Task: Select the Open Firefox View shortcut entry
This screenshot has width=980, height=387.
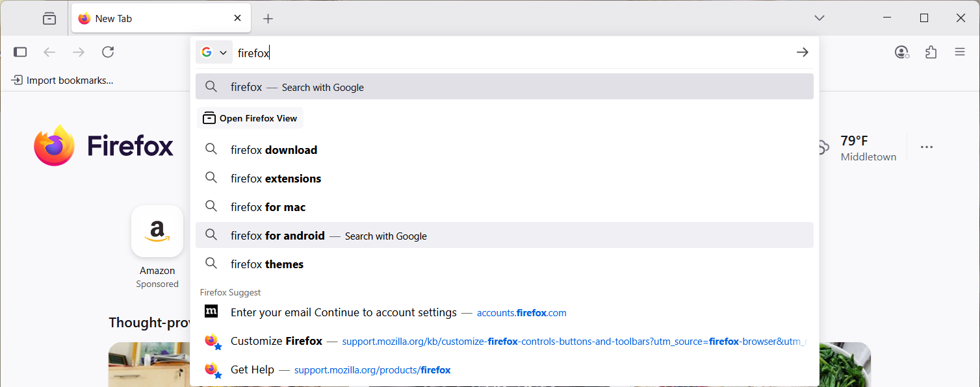Action: [250, 118]
